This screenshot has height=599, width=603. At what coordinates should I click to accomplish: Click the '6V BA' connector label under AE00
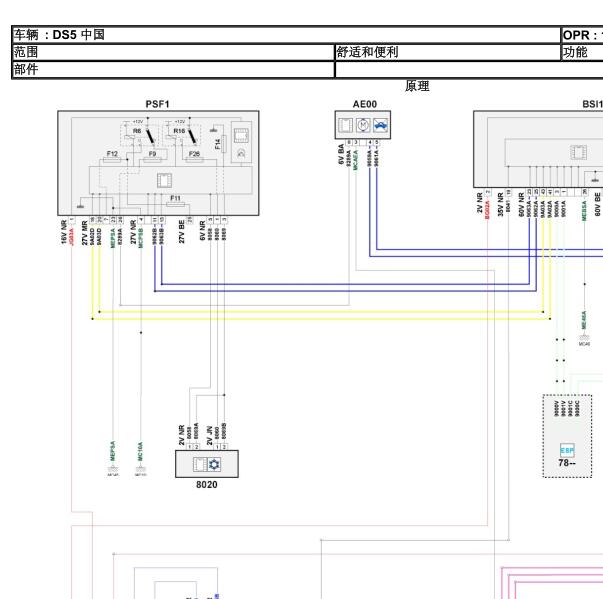coord(341,155)
